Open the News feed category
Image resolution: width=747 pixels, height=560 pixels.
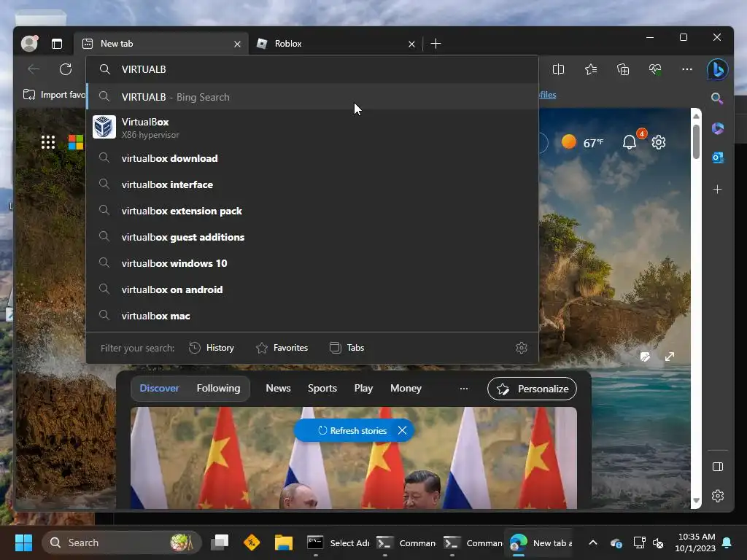click(278, 388)
